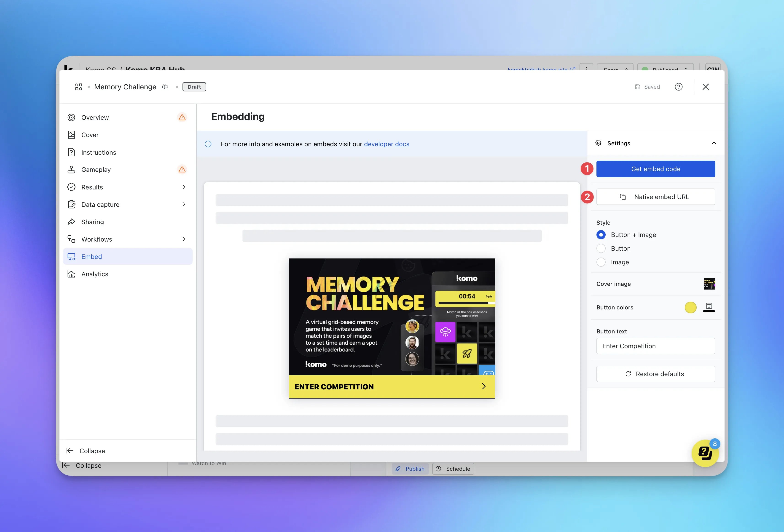Open the Sharing section
This screenshot has height=532, width=784.
tap(128, 222)
